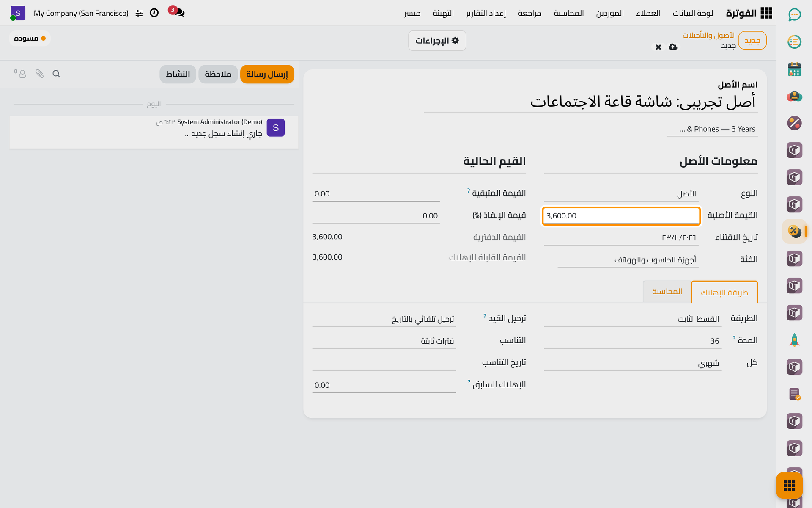The image size is (812, 508).
Task: Open the notes document icon in sidebar
Action: tap(794, 394)
